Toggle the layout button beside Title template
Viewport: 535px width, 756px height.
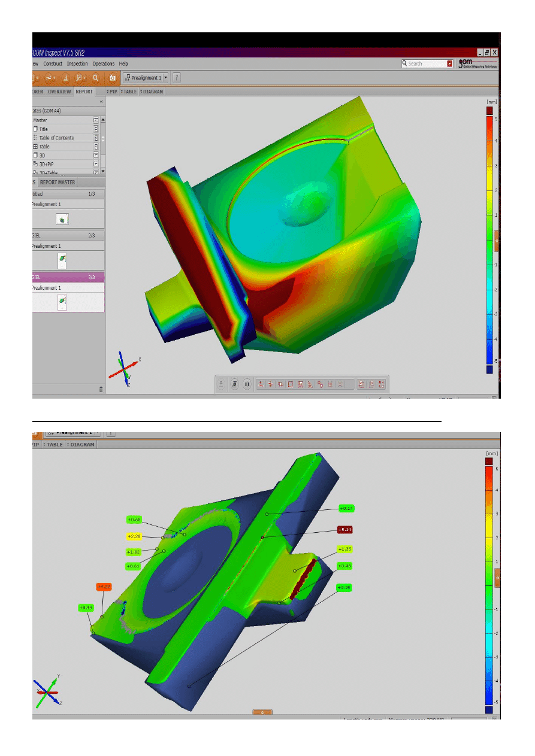(96, 129)
